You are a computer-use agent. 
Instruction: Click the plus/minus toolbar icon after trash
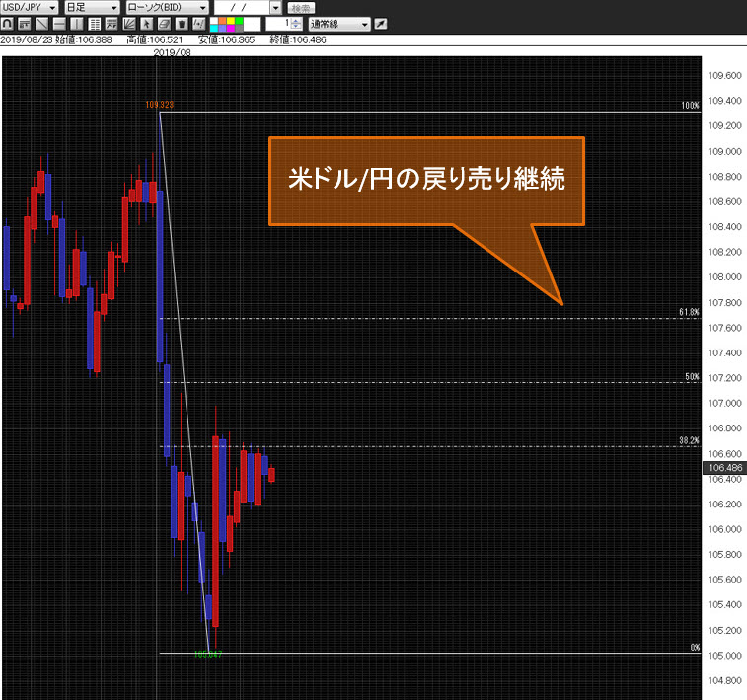[199, 24]
